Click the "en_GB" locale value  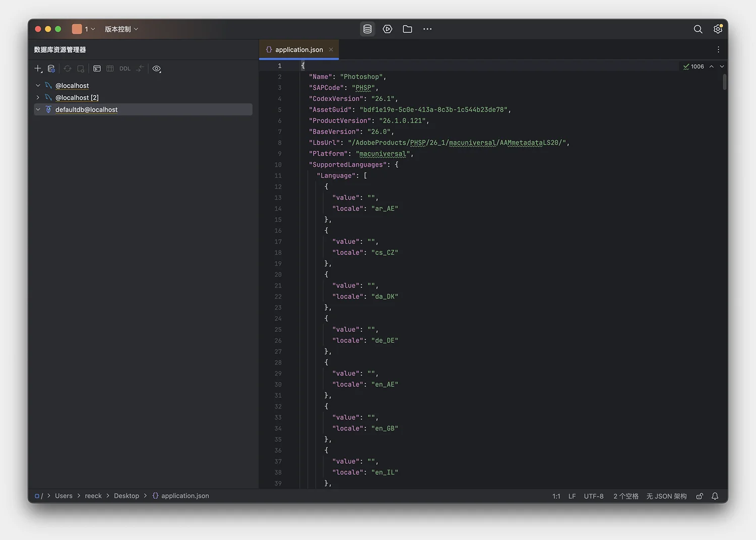click(385, 429)
